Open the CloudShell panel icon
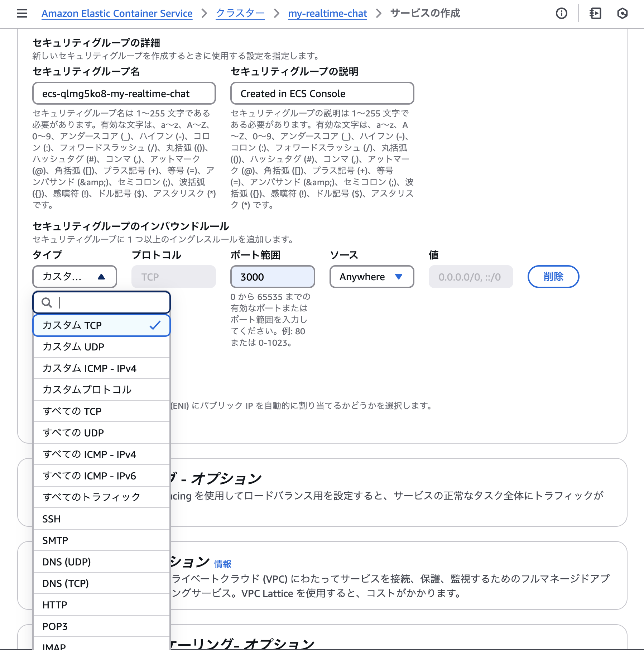The width and height of the screenshot is (644, 650). [x=595, y=14]
